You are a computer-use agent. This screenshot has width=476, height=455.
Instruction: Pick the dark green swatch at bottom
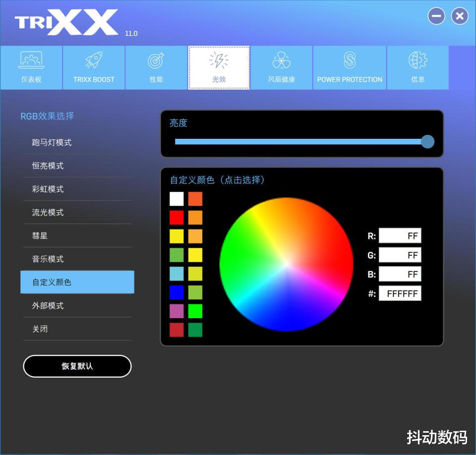(195, 330)
